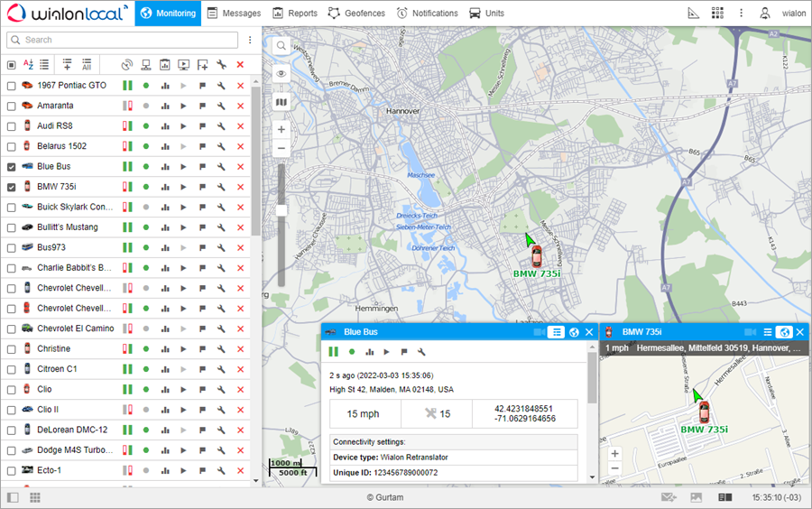Open the three-dot menu beside search field

point(250,40)
